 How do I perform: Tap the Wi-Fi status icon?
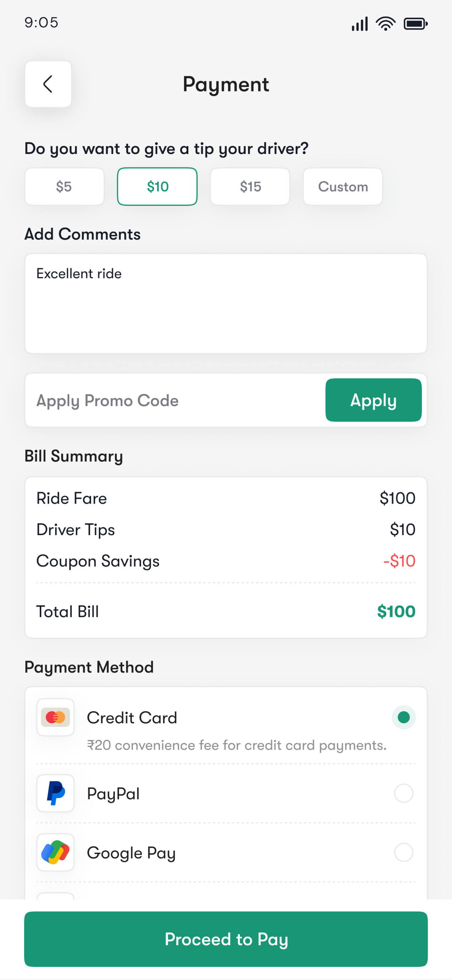coord(385,23)
